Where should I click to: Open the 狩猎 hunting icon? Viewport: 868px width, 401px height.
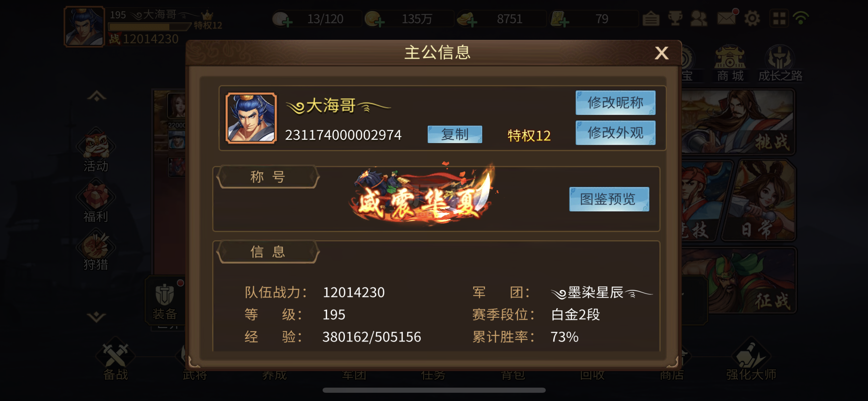pyautogui.click(x=96, y=250)
